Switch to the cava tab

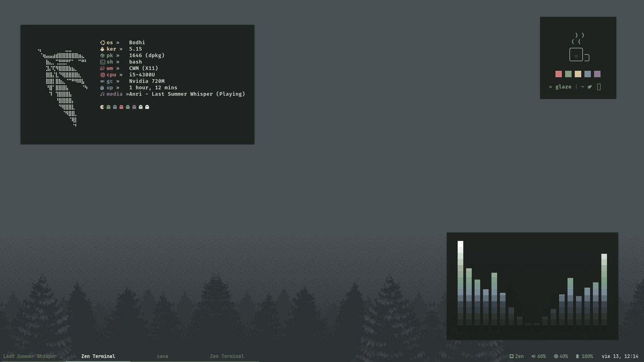pyautogui.click(x=163, y=356)
